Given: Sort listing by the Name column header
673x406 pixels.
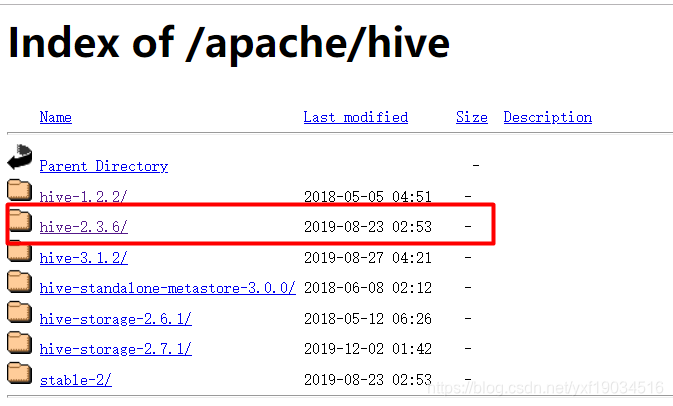Looking at the screenshot, I should (55, 117).
